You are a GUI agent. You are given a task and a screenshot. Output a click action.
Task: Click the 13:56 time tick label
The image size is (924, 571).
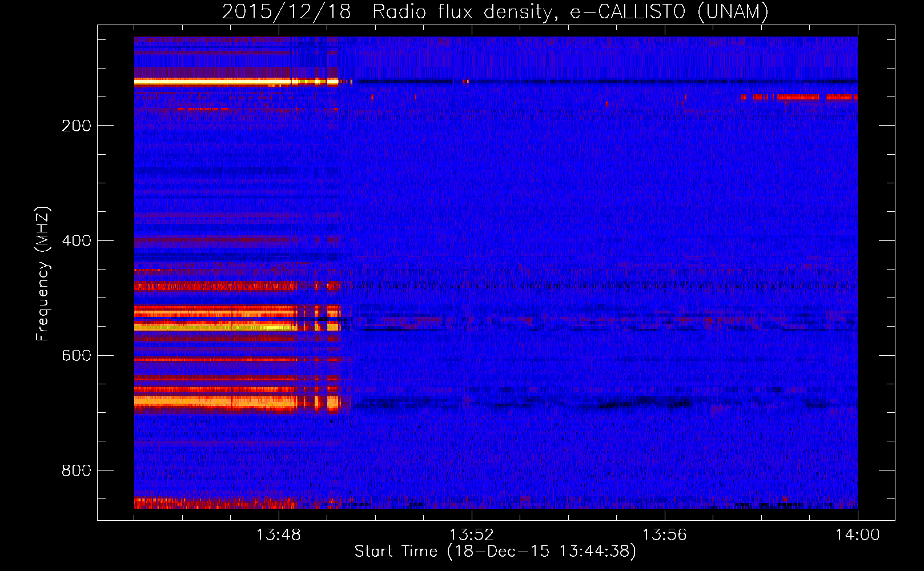(x=665, y=535)
